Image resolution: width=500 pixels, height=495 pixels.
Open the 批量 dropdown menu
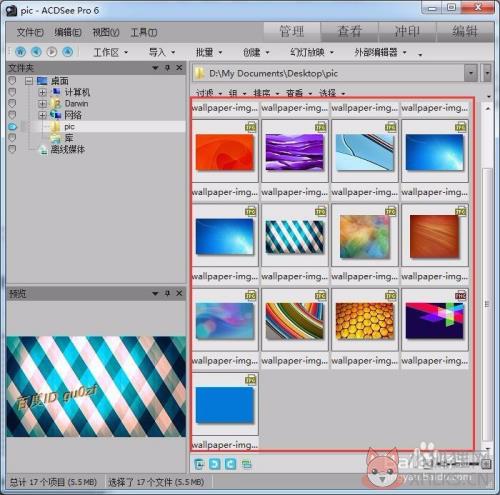[x=209, y=52]
